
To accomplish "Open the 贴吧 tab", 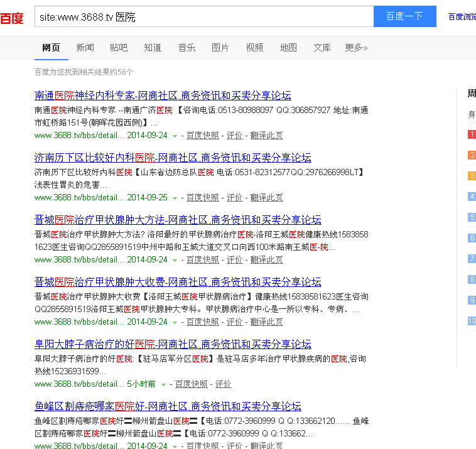I will (x=119, y=48).
